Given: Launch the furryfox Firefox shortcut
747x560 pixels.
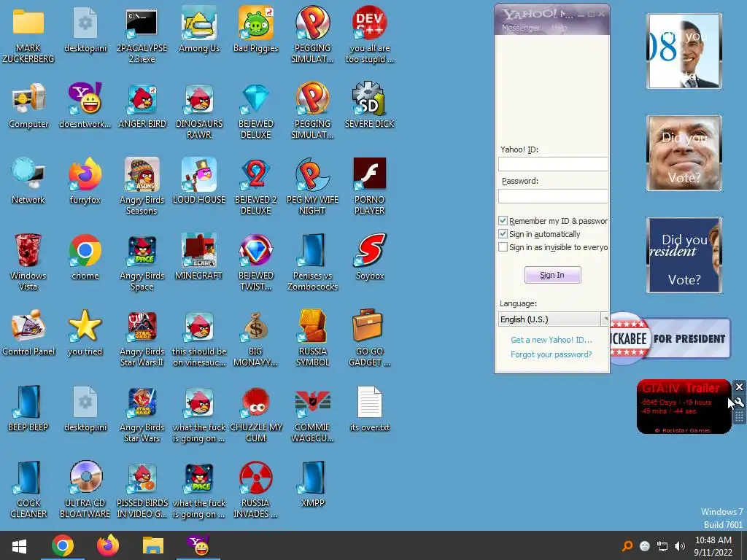Looking at the screenshot, I should 85,182.
